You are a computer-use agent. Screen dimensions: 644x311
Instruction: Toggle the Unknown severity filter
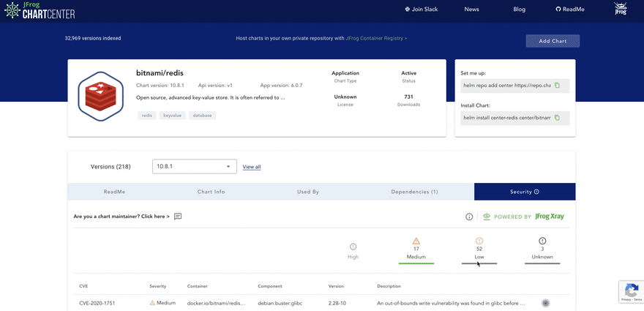(x=542, y=250)
